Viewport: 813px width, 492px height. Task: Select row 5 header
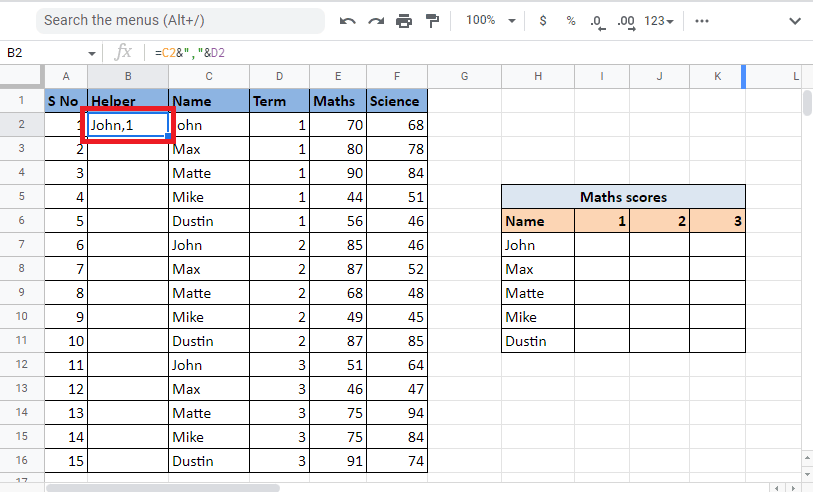point(22,196)
